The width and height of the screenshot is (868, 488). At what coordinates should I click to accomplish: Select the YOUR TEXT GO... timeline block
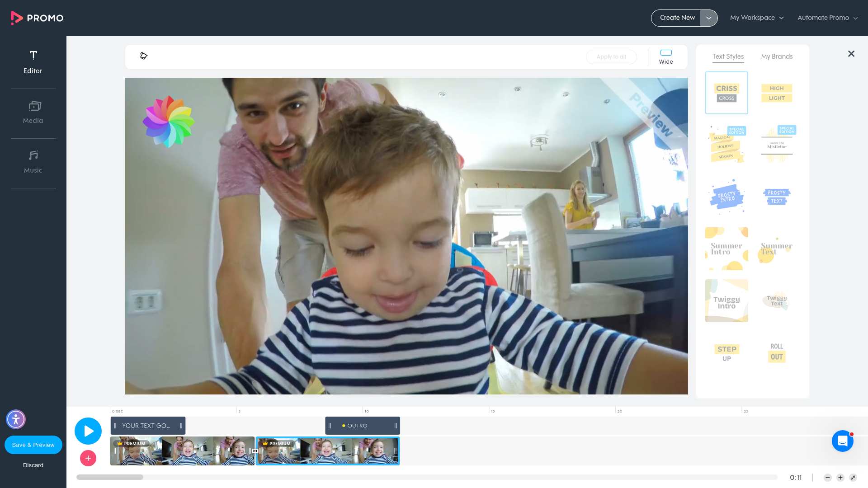tap(148, 426)
